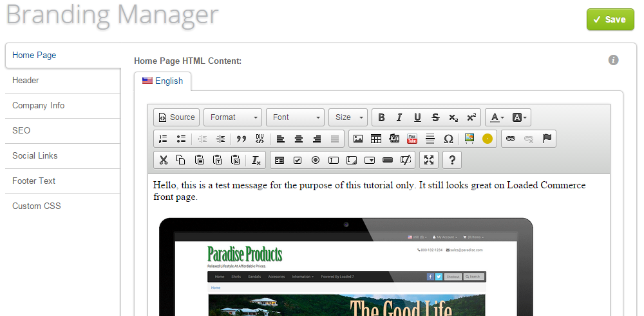This screenshot has width=644, height=316.
Task: Open the SEO section
Action: tap(63, 130)
